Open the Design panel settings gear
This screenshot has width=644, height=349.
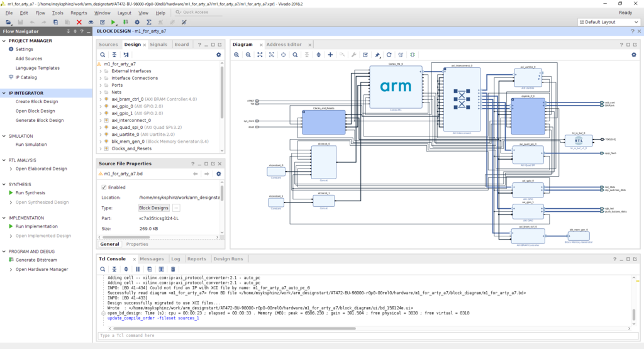pyautogui.click(x=218, y=55)
